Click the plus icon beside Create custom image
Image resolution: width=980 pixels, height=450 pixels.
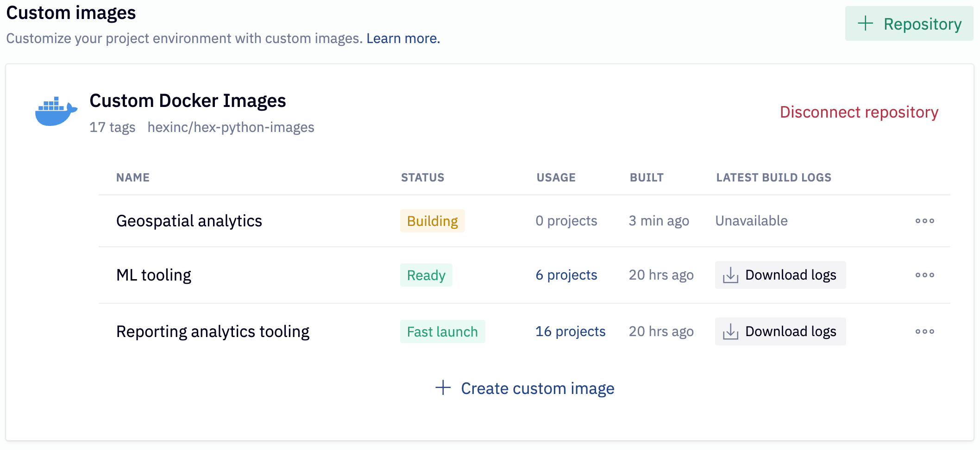tap(443, 388)
